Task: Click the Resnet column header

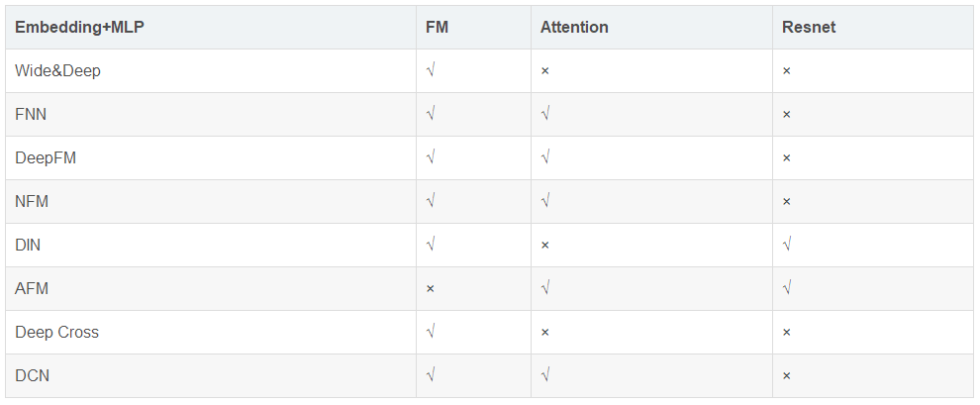Action: [809, 28]
